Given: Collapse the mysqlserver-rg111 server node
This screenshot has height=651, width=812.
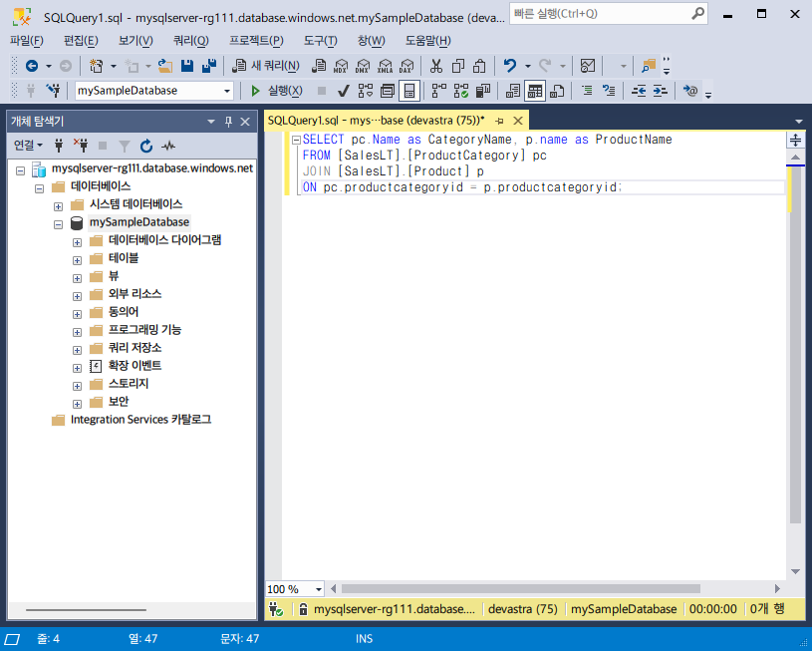Looking at the screenshot, I should (x=20, y=170).
